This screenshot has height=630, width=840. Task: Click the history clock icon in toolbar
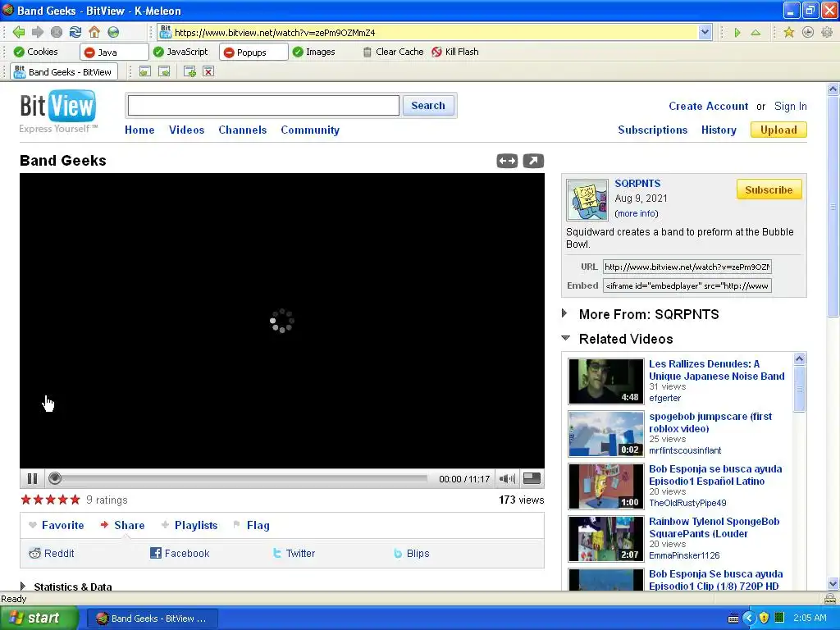808,32
